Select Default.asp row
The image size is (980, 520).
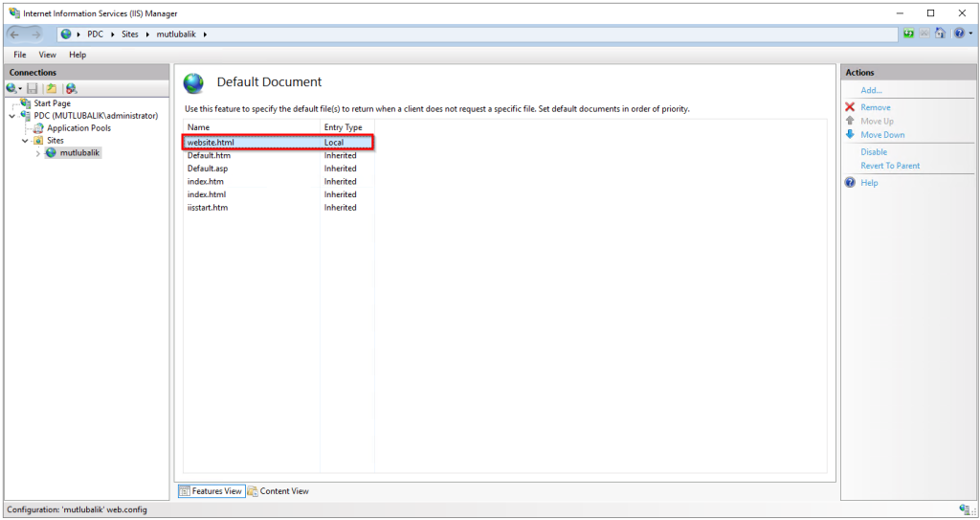(x=278, y=169)
